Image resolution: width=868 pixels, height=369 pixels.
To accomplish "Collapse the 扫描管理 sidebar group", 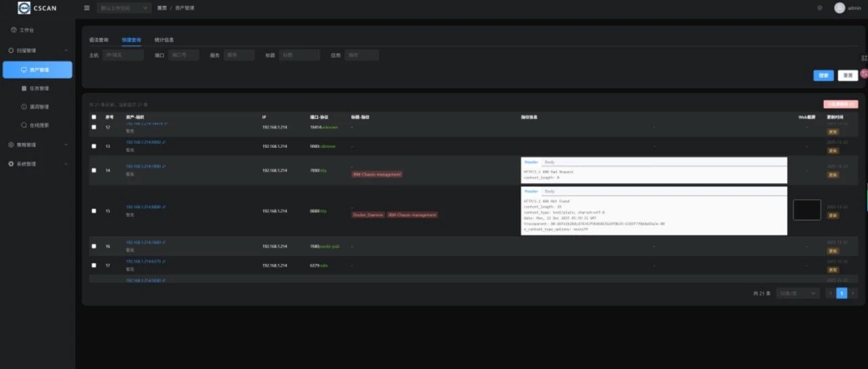I will [37, 51].
